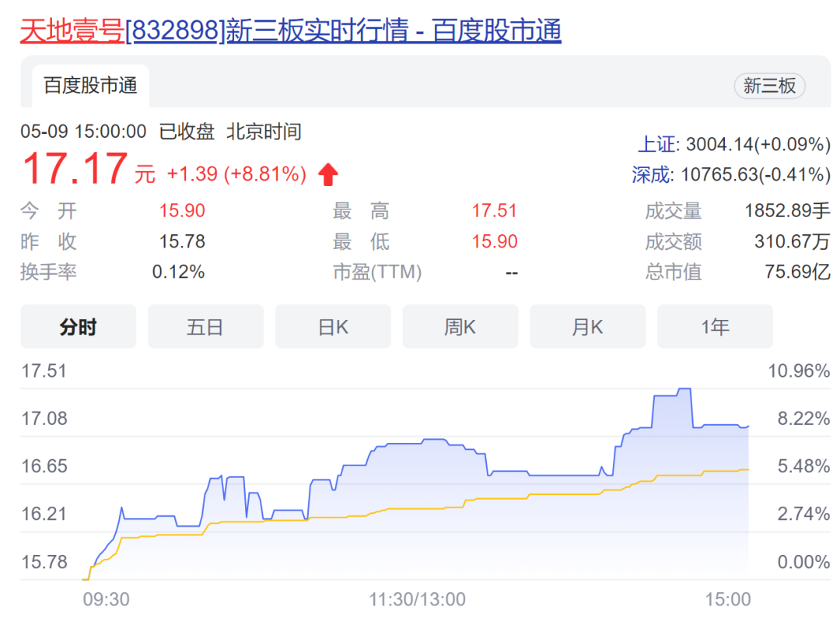Click the 最高 price 17.51 in the stats
840x618 pixels.
tap(494, 211)
